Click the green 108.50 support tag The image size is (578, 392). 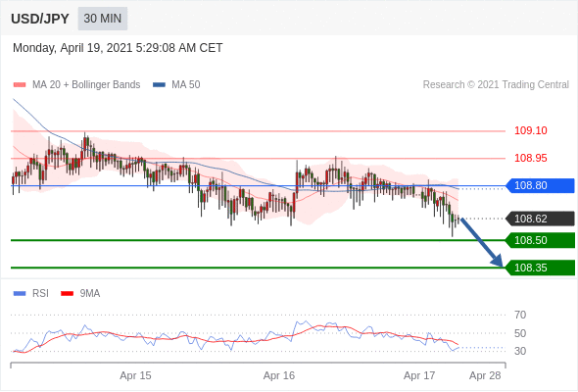tap(540, 240)
